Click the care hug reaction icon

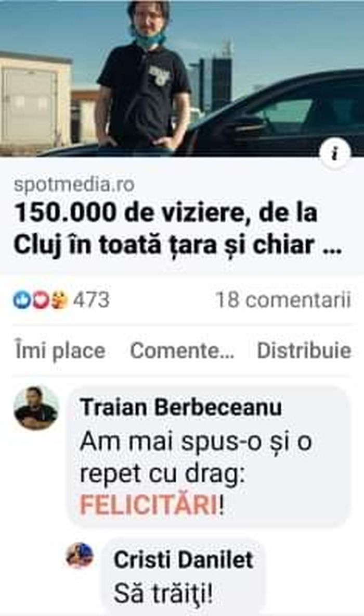click(59, 300)
